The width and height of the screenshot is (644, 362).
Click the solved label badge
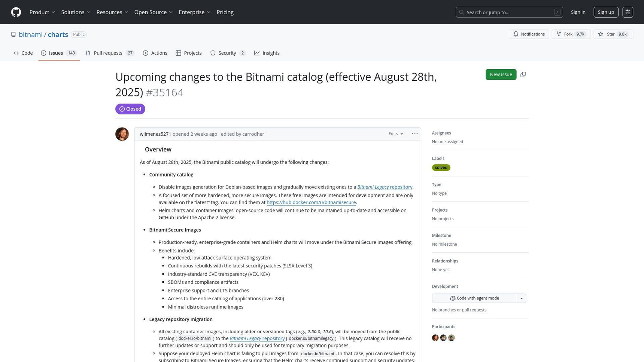pyautogui.click(x=441, y=168)
